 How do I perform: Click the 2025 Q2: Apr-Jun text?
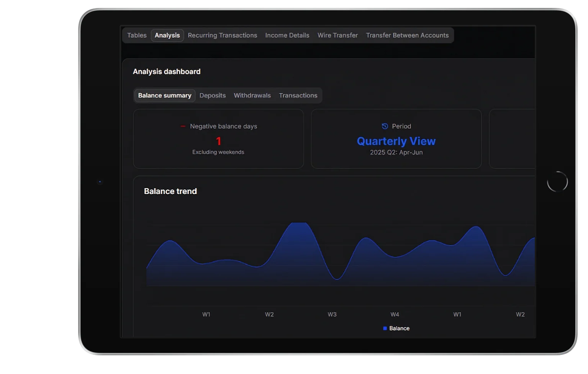[396, 153]
